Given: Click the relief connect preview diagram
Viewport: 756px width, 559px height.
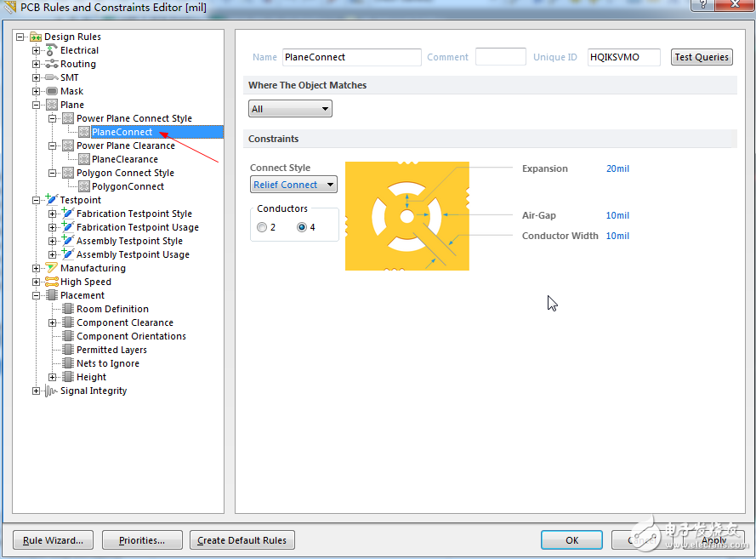Looking at the screenshot, I should click(407, 216).
